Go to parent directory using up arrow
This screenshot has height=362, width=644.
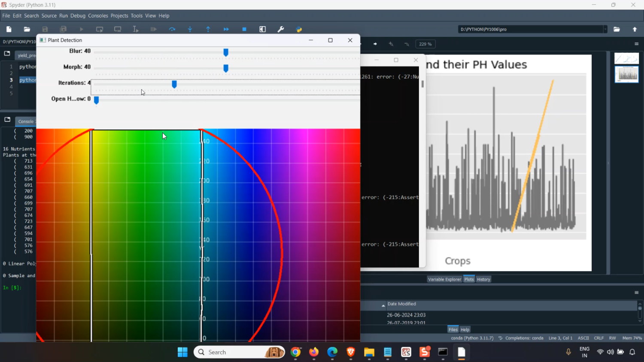click(635, 29)
